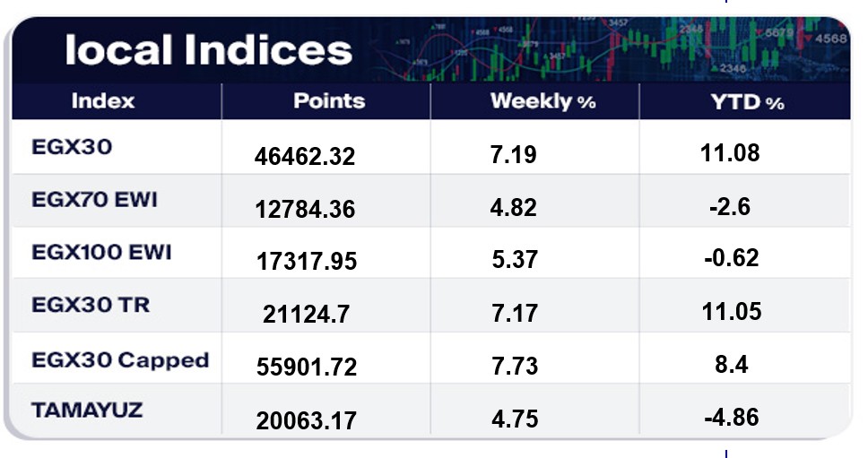This screenshot has height=458, width=868.
Task: Click the Weekly % column header
Action: tap(542, 101)
